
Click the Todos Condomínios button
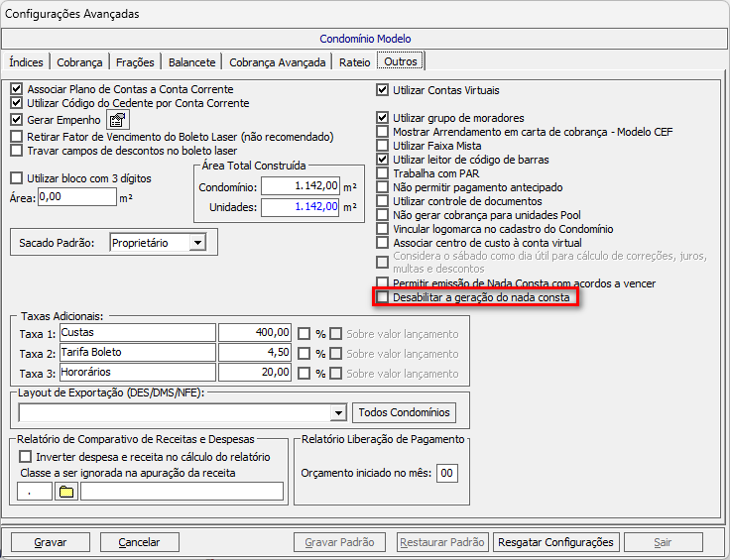coord(404,412)
